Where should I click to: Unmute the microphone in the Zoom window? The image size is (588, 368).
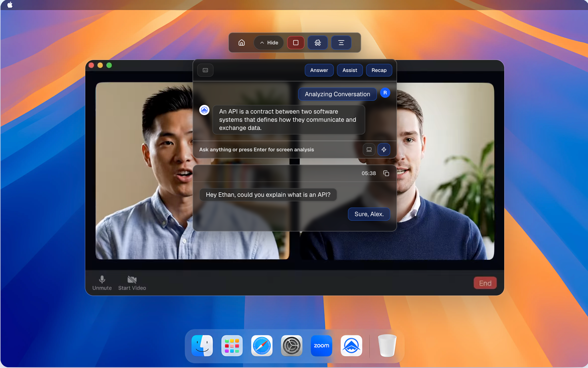click(x=102, y=283)
